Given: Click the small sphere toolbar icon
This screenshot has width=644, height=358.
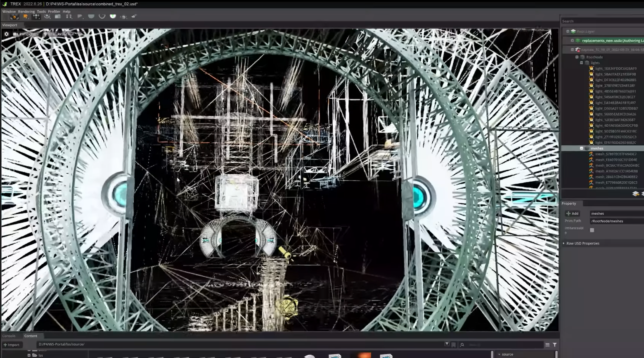Looking at the screenshot, I should [x=123, y=17].
